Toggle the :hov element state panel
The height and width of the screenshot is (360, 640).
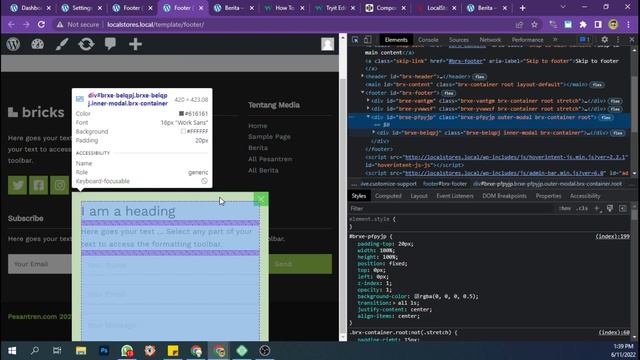(565, 208)
